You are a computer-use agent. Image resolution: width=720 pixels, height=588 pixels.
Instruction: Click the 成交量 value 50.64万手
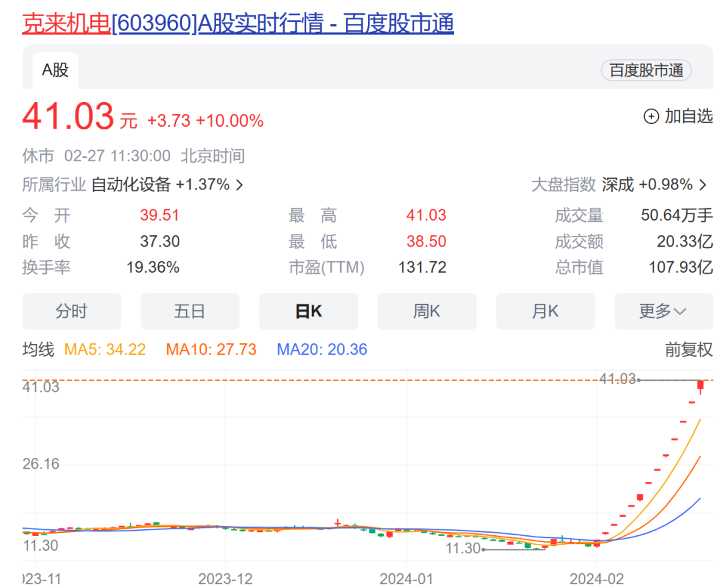tap(677, 215)
